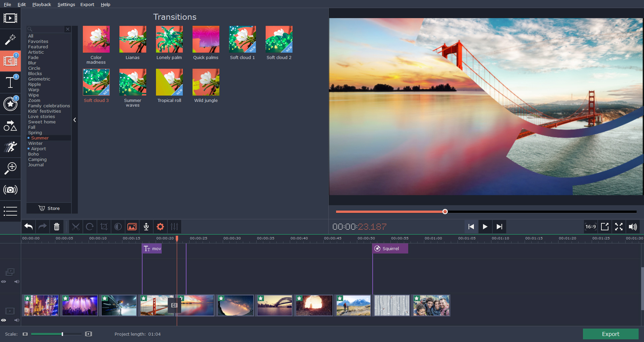Mute the video track audio
The image size is (644, 342).
[x=17, y=320]
